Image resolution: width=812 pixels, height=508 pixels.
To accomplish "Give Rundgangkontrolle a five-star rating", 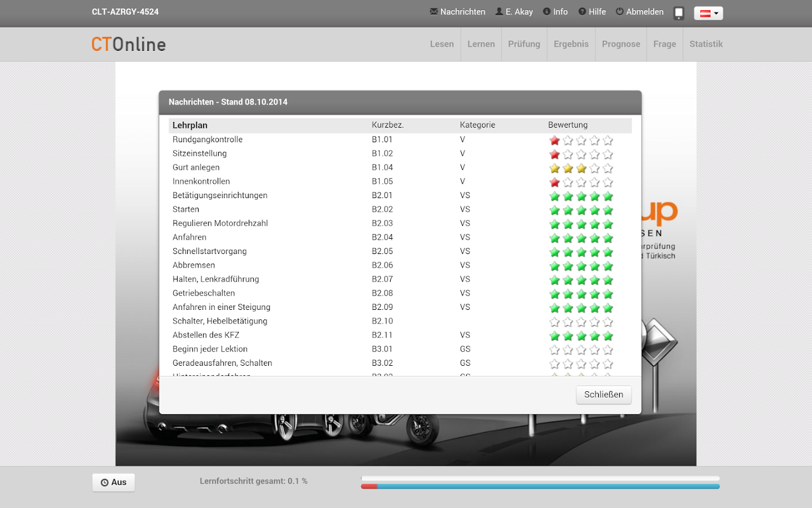I will click(608, 140).
